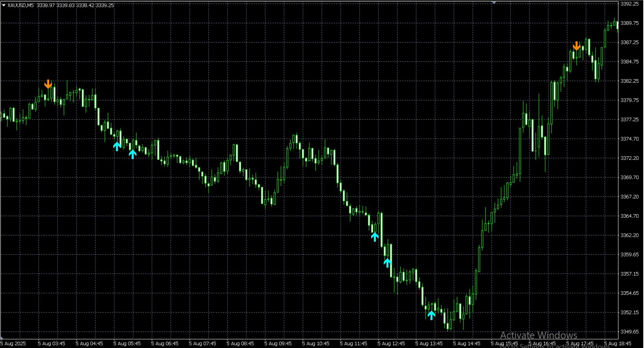The height and width of the screenshot is (348, 644).
Task: Click the 3369.70 price scale label
Action: (629, 178)
